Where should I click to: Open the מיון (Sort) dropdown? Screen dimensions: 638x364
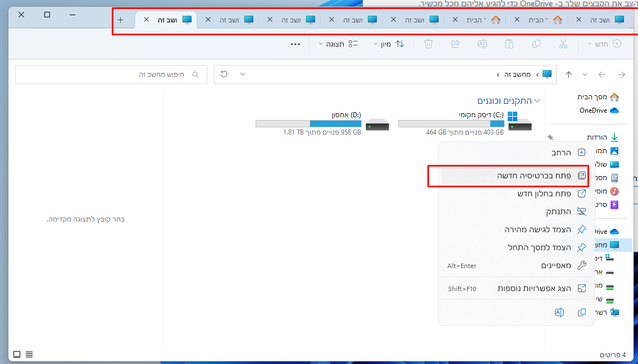tap(389, 44)
